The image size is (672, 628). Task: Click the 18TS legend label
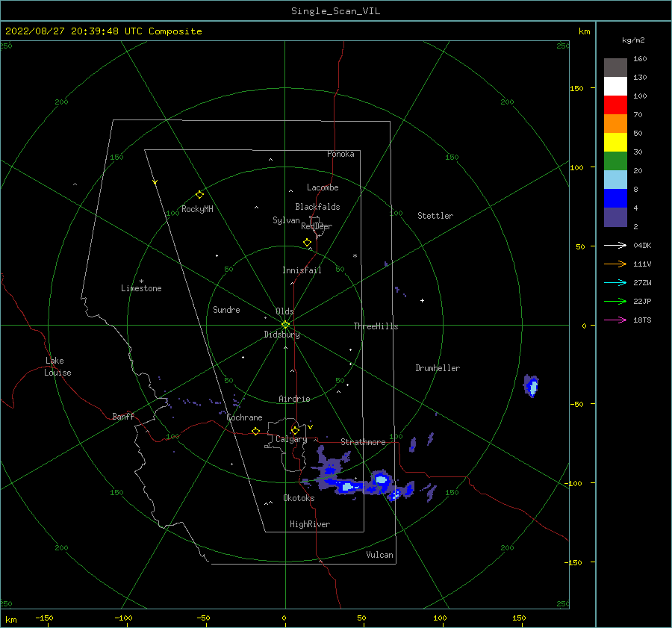(642, 320)
